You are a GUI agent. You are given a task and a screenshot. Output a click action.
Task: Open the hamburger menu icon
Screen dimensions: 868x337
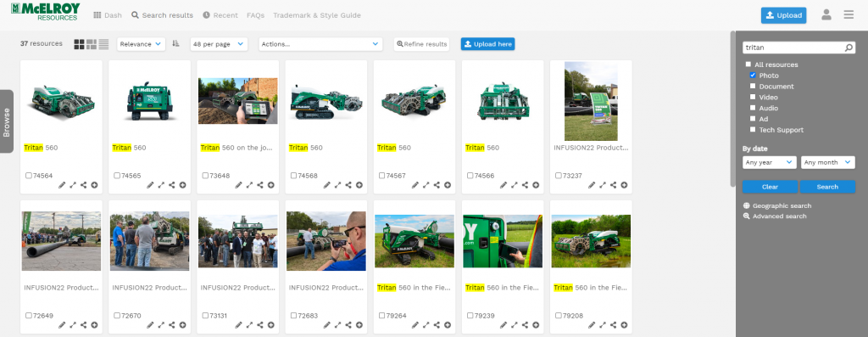[849, 15]
